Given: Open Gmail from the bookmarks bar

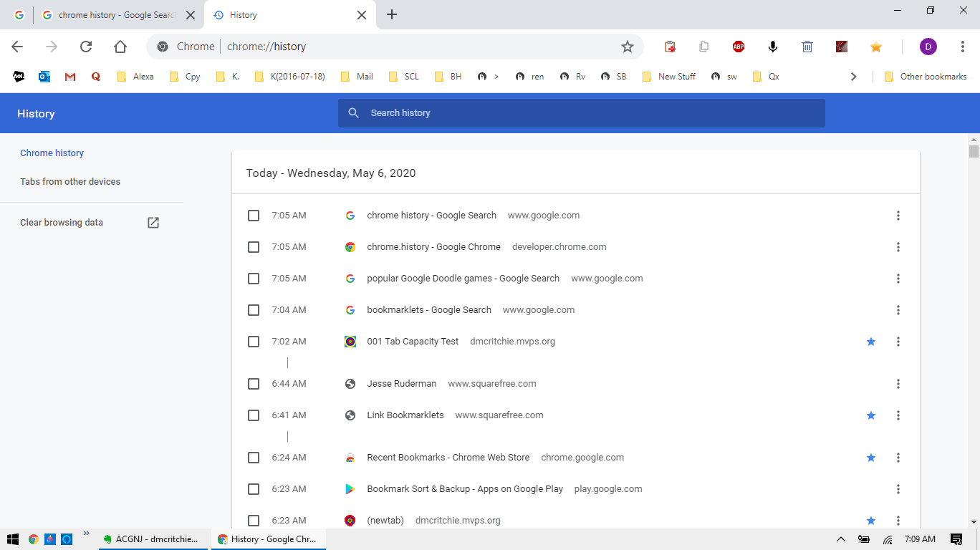Looking at the screenshot, I should [69, 76].
